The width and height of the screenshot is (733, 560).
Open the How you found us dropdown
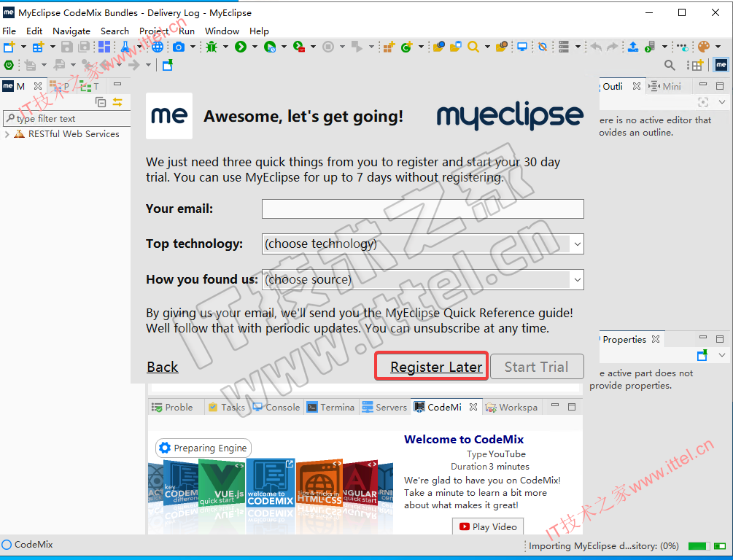coord(422,279)
